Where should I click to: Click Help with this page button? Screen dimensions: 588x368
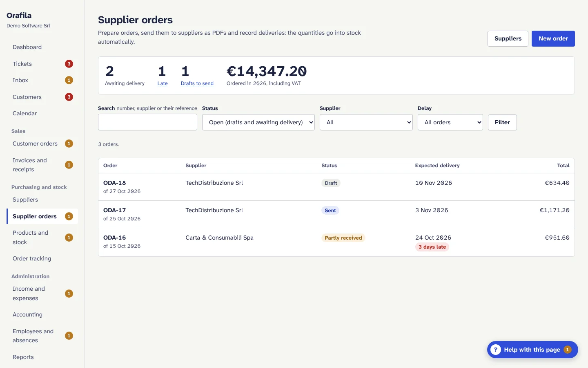(532, 350)
